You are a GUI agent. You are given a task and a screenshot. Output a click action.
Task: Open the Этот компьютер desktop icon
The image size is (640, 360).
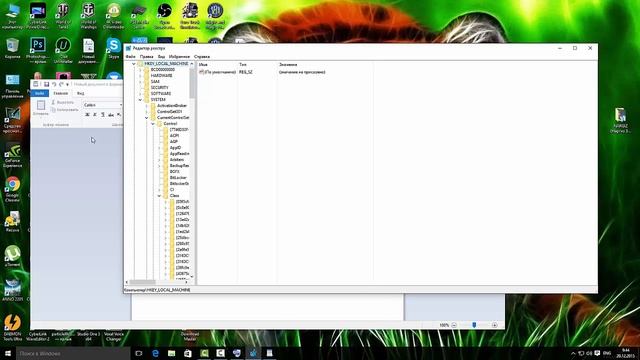[12, 16]
